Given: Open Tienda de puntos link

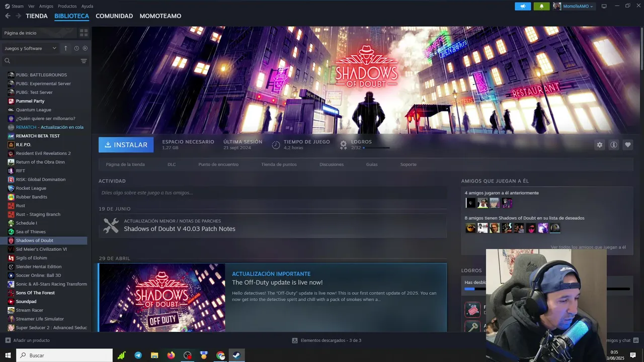Looking at the screenshot, I should coord(279,164).
